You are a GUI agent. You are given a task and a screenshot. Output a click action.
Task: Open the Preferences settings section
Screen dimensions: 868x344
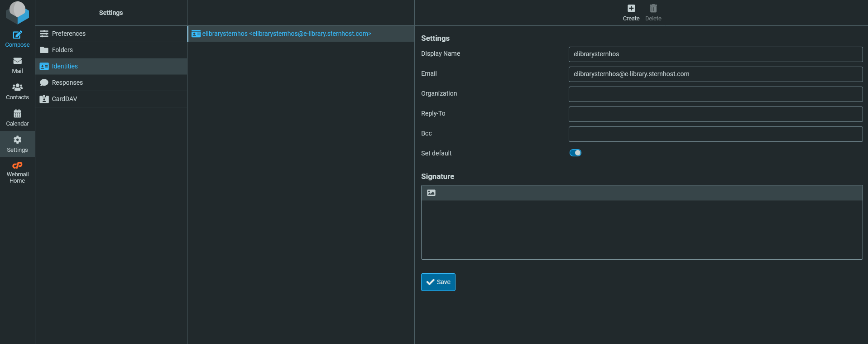68,34
